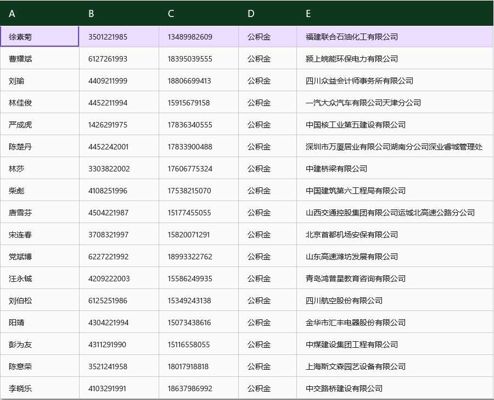Click phone number 15349243138
Viewport: 494px width, 400px height.
[199, 301]
